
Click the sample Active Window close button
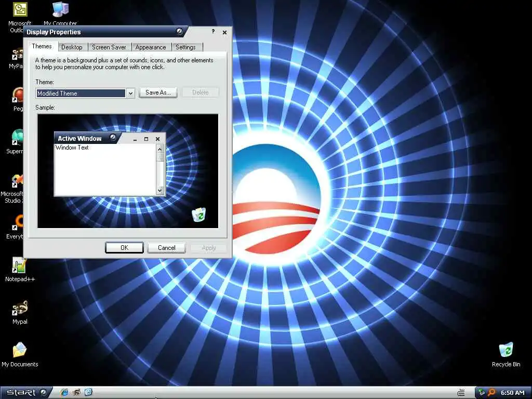point(158,139)
